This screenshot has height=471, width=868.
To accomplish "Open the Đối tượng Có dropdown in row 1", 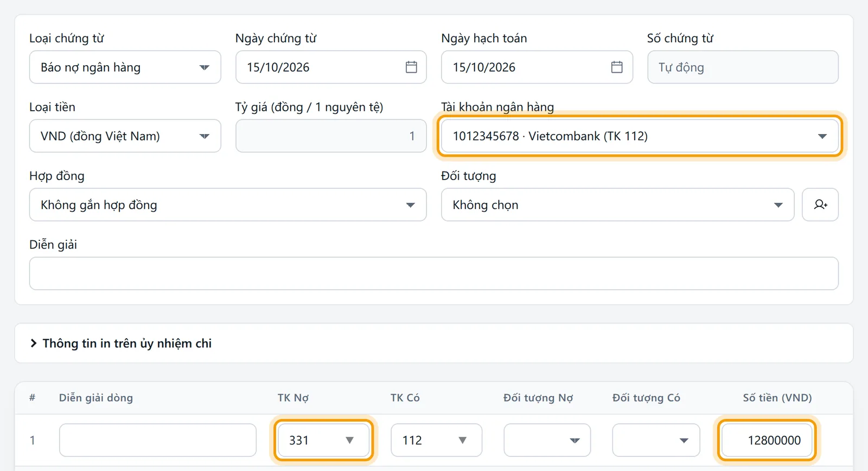I will (656, 440).
